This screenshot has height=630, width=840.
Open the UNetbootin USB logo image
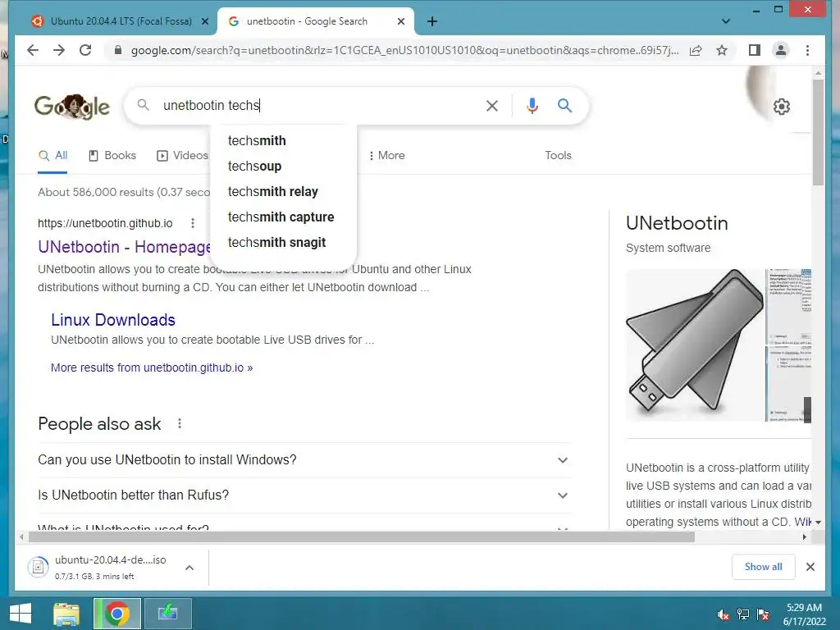click(x=695, y=345)
